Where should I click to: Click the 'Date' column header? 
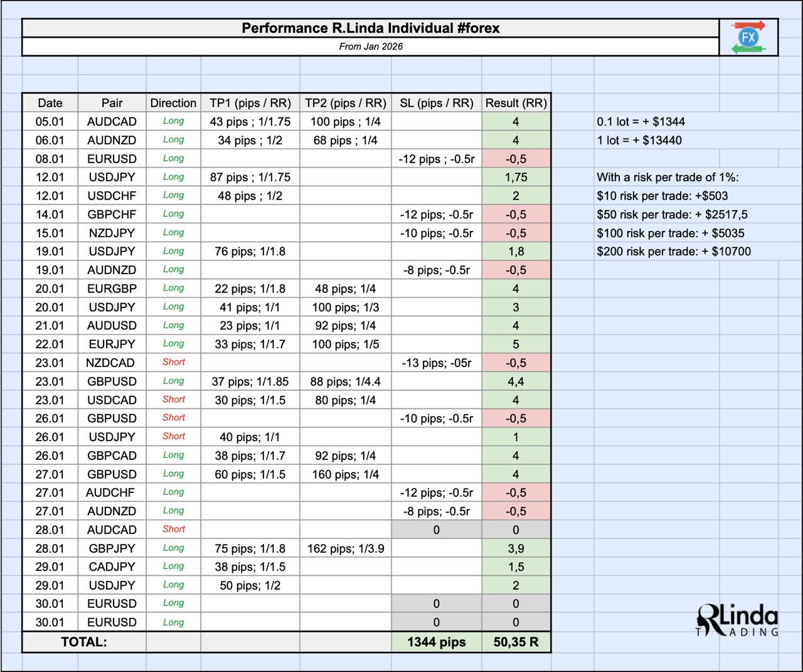(x=50, y=103)
